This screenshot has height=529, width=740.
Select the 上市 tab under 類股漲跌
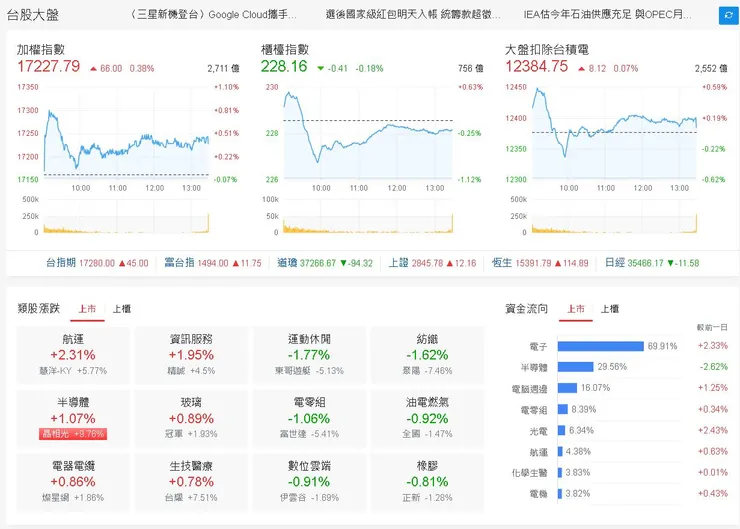87,309
